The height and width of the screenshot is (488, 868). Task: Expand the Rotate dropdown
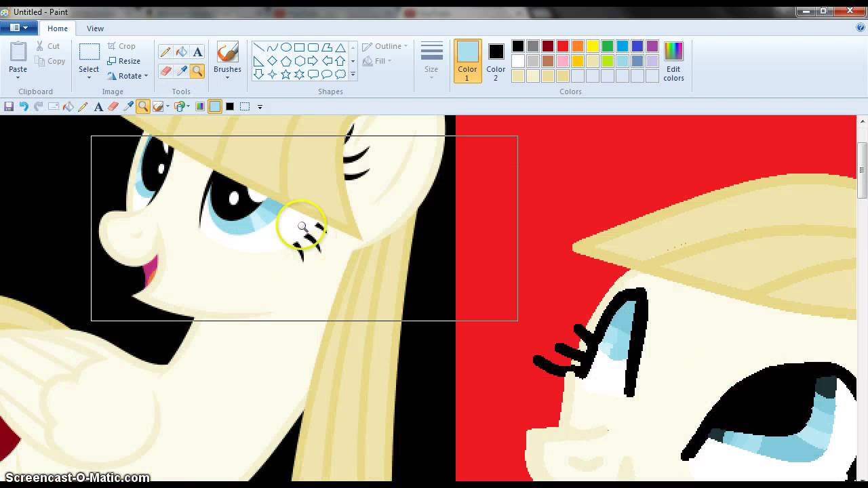(x=146, y=76)
